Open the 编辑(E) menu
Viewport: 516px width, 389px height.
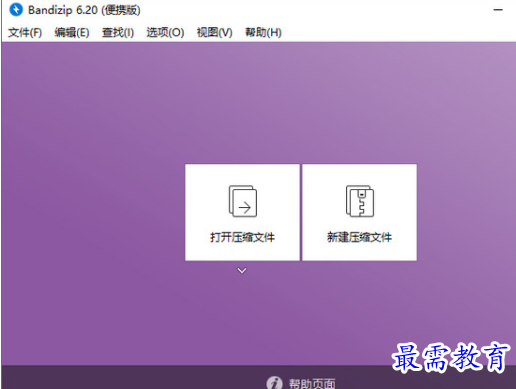coord(72,32)
